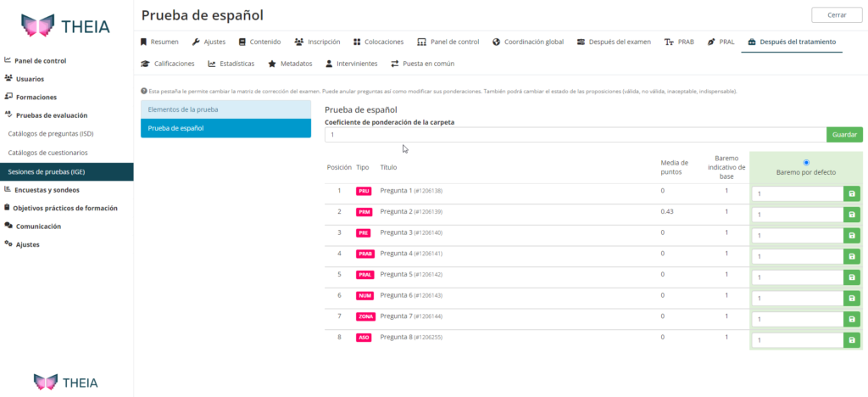This screenshot has width=868, height=397.
Task: Click the NUM type badge of Pregunta 6
Action: (364, 295)
